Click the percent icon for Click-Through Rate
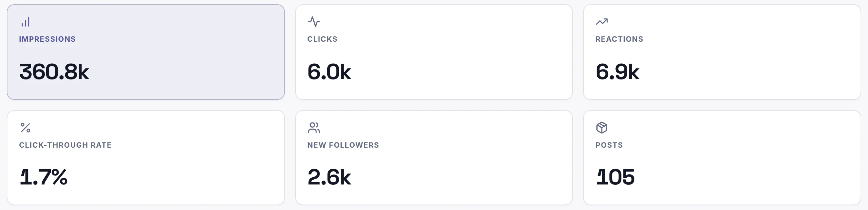Viewport: 868px width, 210px height. (x=25, y=128)
